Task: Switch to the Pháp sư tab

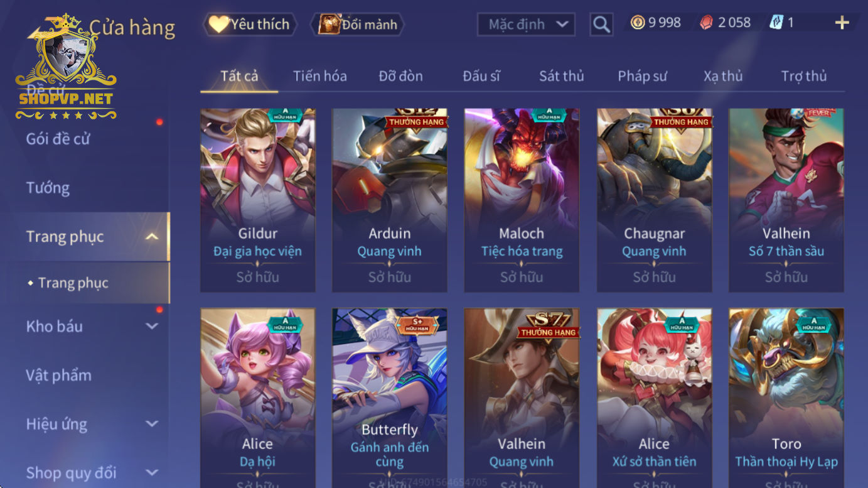Action: coord(642,76)
